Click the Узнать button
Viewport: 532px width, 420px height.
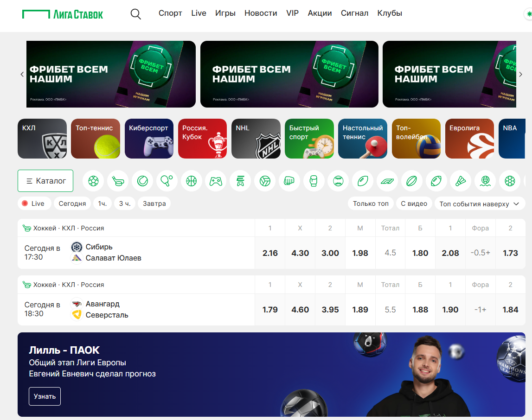45,396
